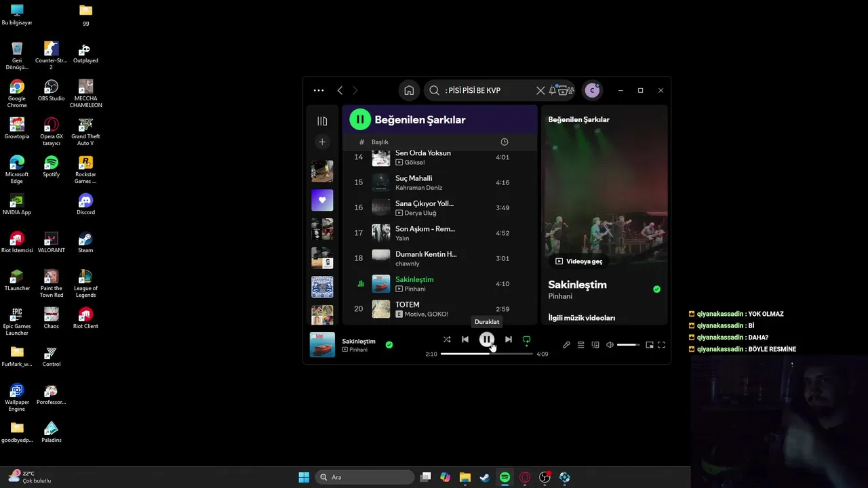Toggle liked checkmark in now-playing bar
Screen dimensions: 868x488
tap(389, 344)
